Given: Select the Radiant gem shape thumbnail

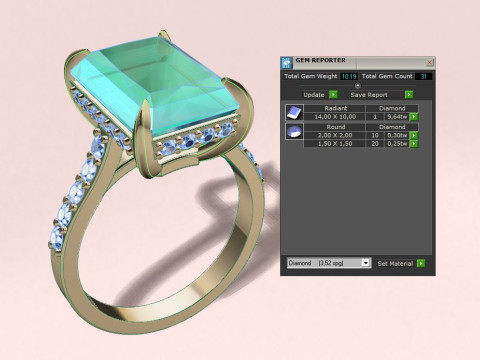Looking at the screenshot, I should point(295,112).
